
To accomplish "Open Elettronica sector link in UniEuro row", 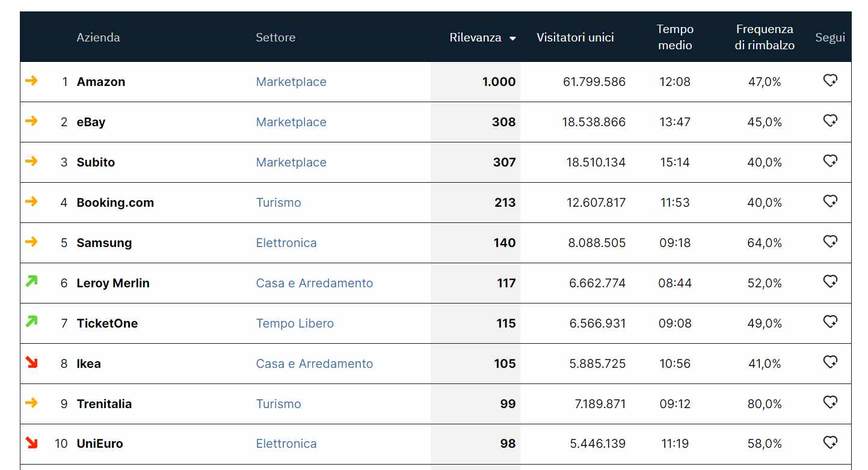I will [x=286, y=444].
